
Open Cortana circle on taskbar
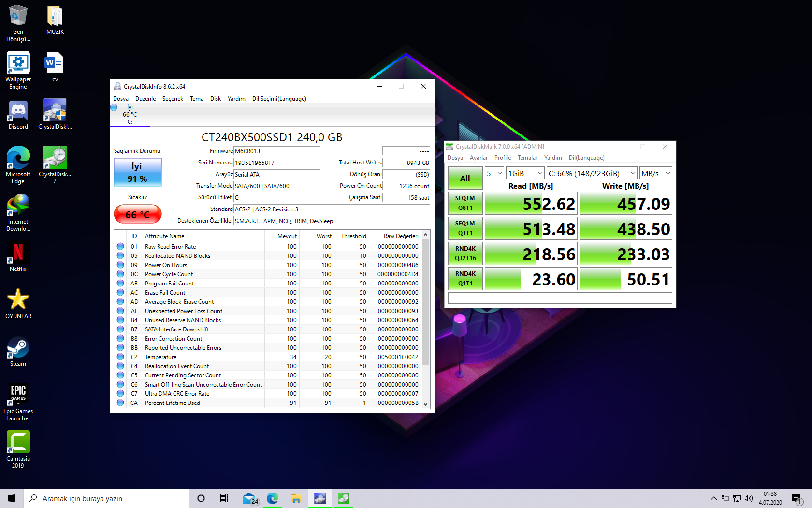point(201,498)
